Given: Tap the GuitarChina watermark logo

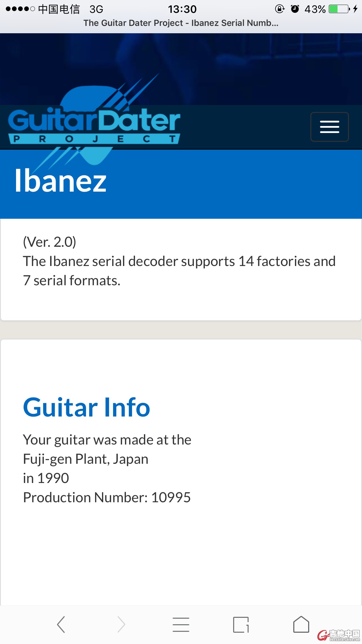Looking at the screenshot, I should pyautogui.click(x=339, y=635).
